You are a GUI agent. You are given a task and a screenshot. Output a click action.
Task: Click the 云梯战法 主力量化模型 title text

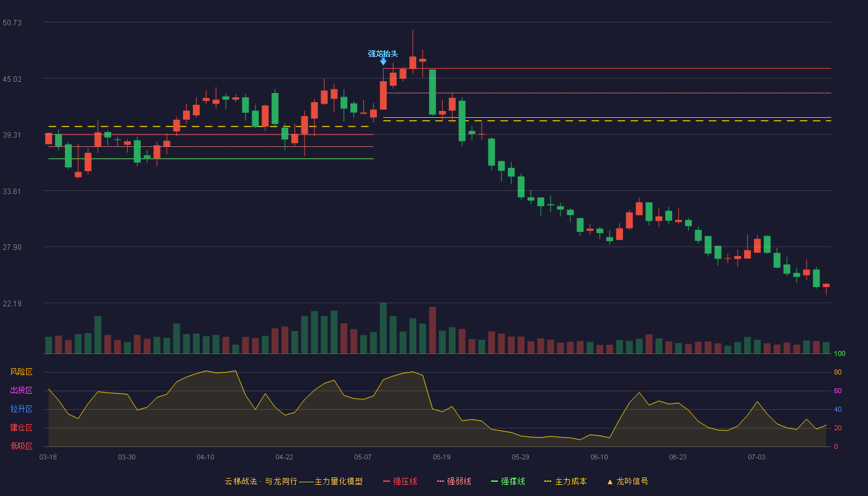pos(293,481)
